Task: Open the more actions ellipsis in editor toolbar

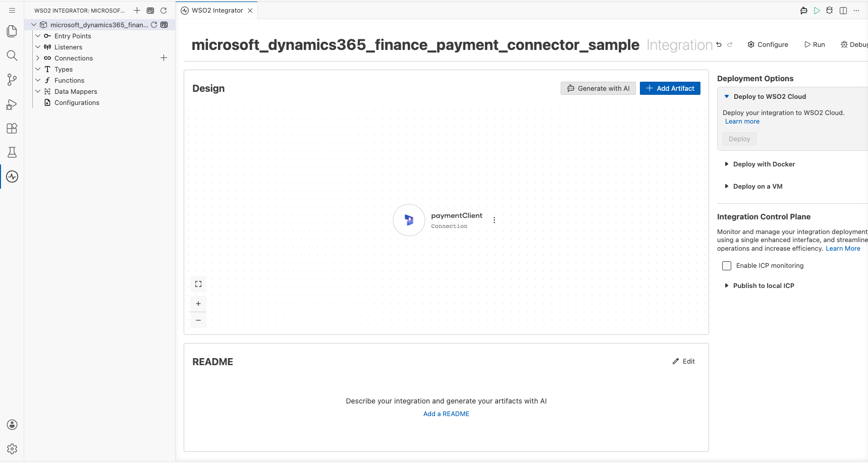Action: 856,11
